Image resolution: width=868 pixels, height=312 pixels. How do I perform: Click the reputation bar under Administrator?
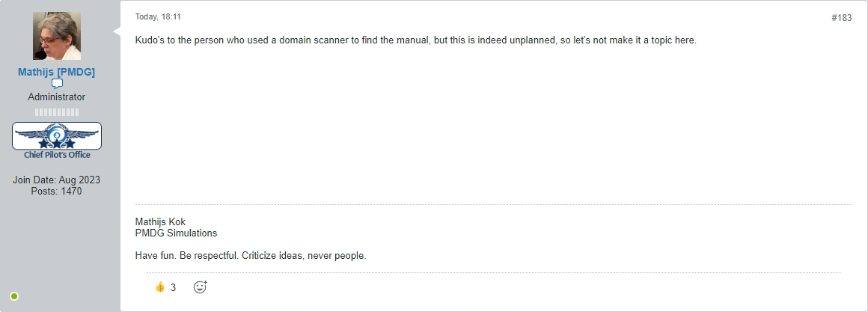57,112
